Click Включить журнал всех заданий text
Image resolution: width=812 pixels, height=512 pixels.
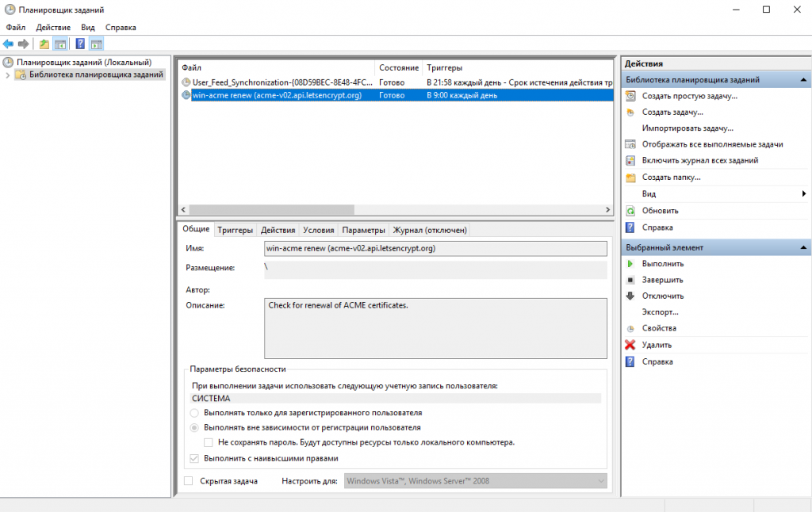[700, 160]
